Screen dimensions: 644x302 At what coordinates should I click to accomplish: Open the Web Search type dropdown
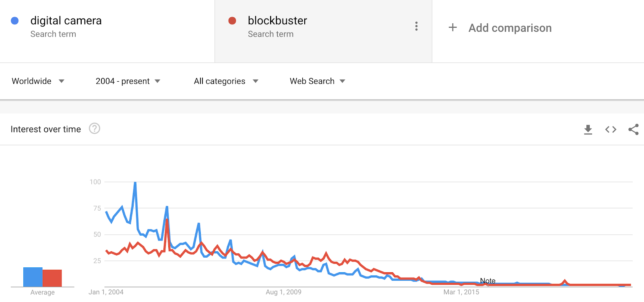click(x=318, y=81)
